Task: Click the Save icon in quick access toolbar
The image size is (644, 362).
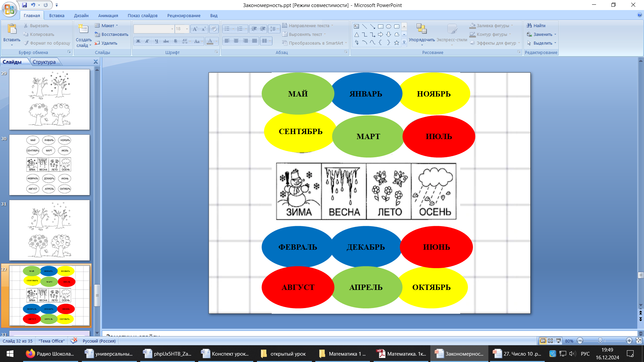Action: coord(24,5)
